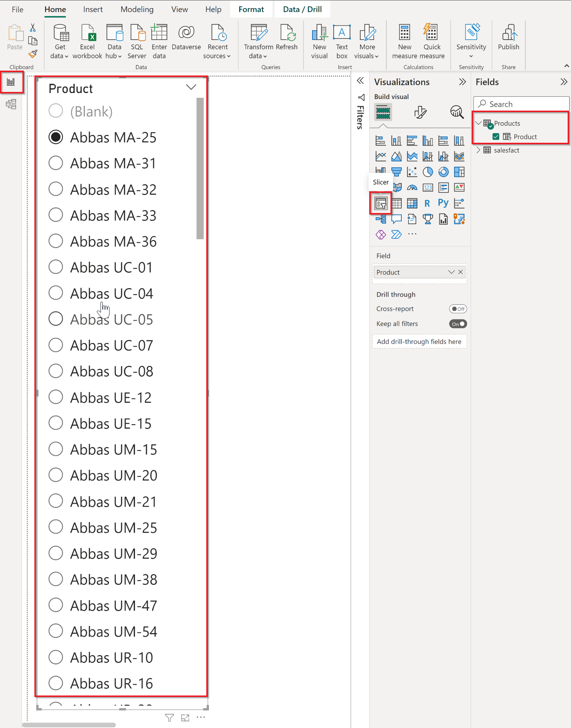The height and width of the screenshot is (728, 571).
Task: Toggle Keep all filters switch
Action: [458, 324]
